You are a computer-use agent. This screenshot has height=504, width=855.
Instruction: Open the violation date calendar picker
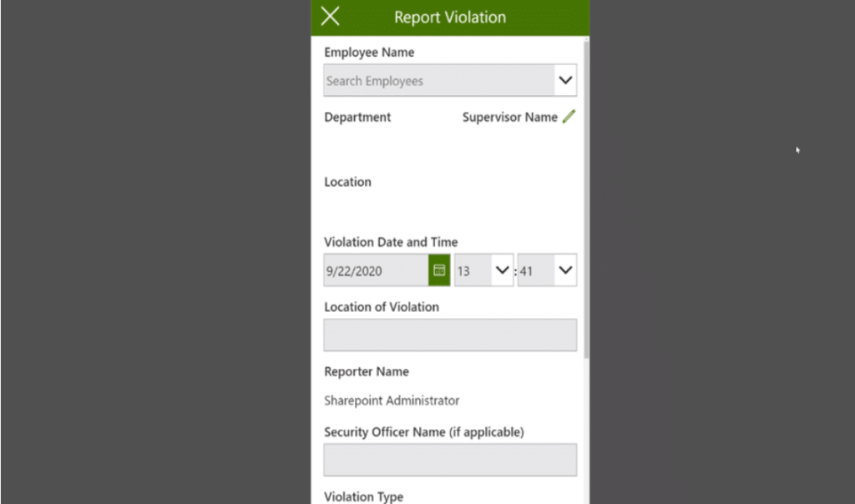coord(439,270)
